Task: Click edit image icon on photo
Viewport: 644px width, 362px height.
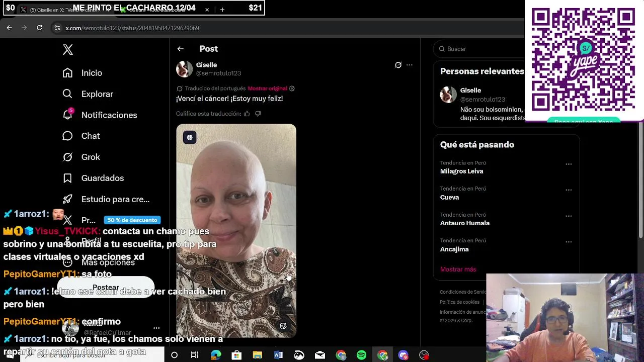Action: 283,326
